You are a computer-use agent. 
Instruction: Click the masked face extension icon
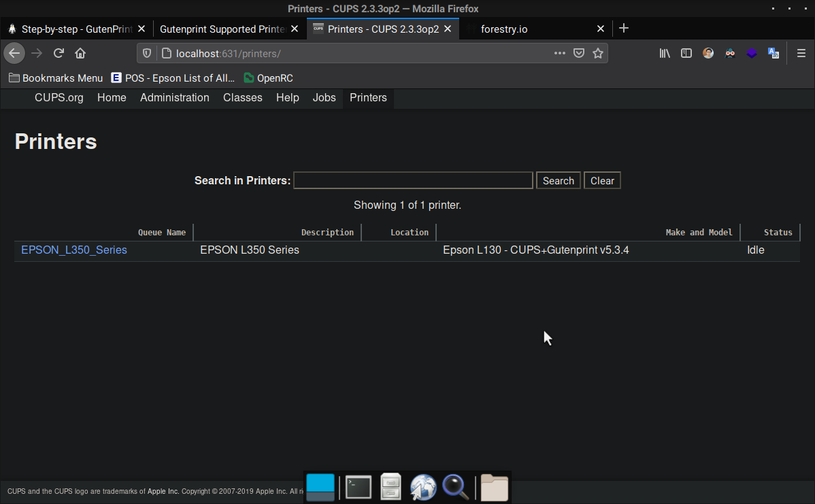(x=730, y=53)
